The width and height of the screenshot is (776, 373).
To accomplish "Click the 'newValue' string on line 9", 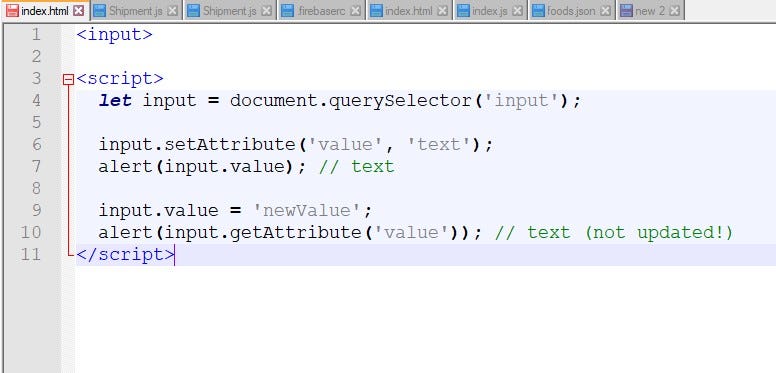I will [307, 211].
